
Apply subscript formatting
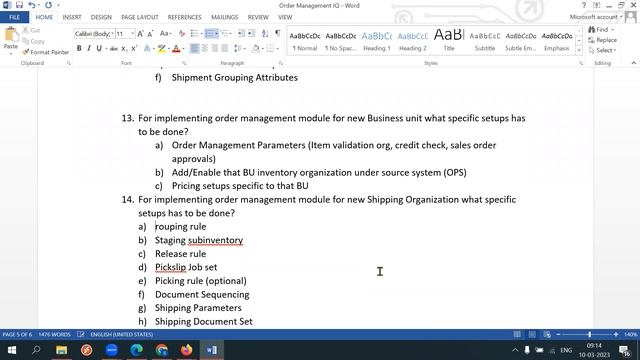click(124, 49)
